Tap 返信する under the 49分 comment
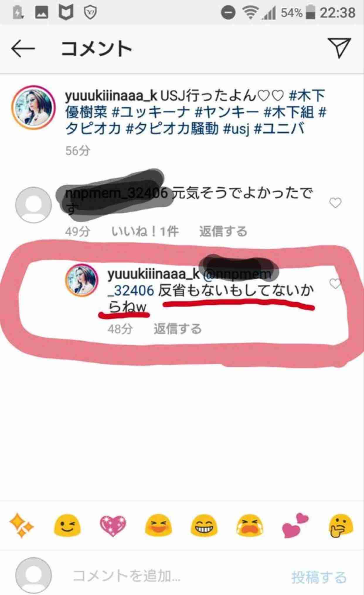Viewport: 364px width, 595px height. [223, 231]
